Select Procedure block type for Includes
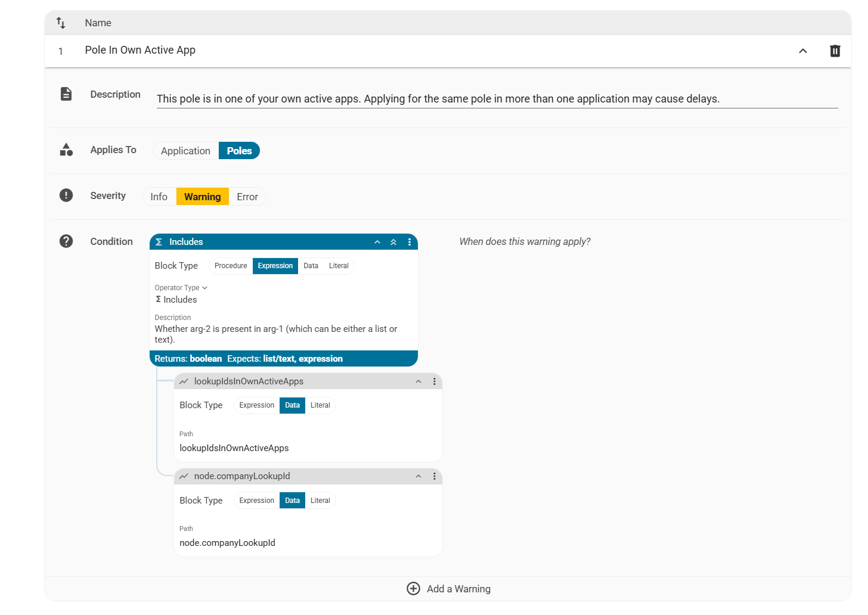868x615 pixels. pos(231,266)
